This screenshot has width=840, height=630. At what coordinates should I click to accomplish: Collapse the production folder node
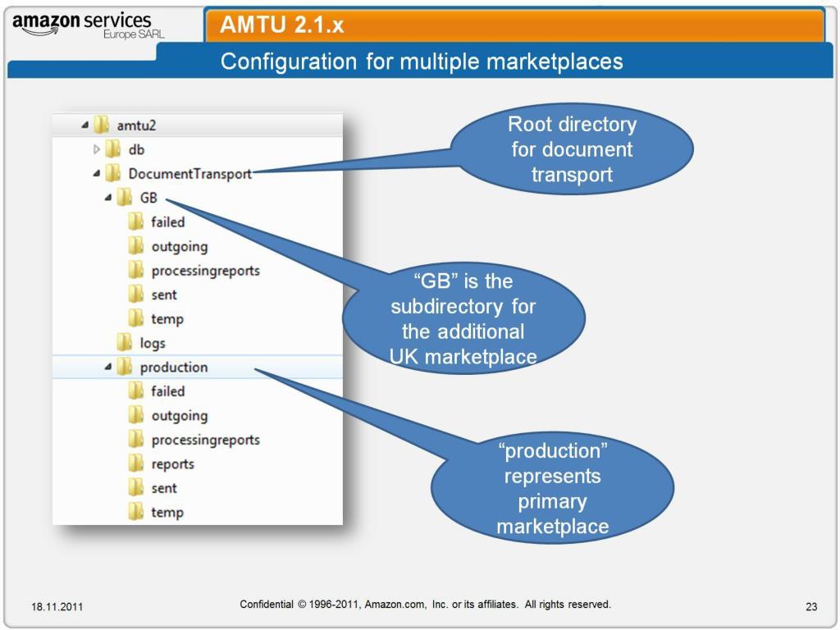click(x=108, y=367)
